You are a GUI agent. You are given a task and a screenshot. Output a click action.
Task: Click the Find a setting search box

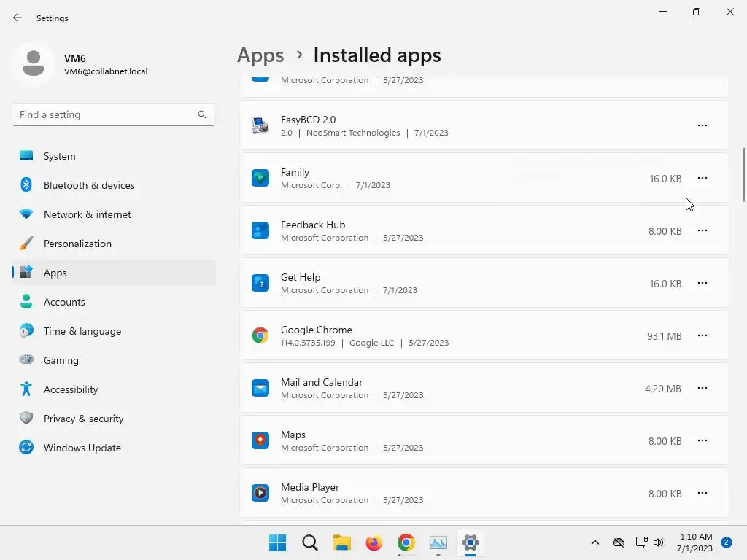point(106,114)
